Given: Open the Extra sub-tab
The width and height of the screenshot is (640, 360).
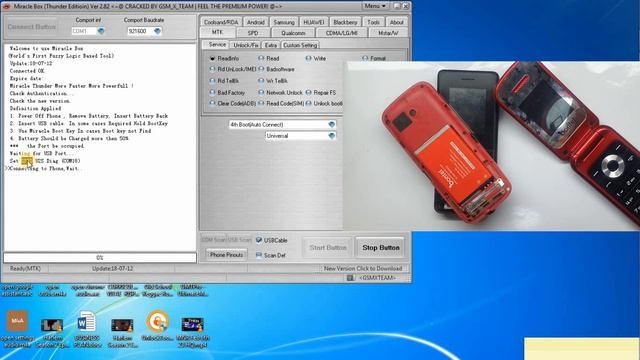Looking at the screenshot, I should (x=271, y=45).
